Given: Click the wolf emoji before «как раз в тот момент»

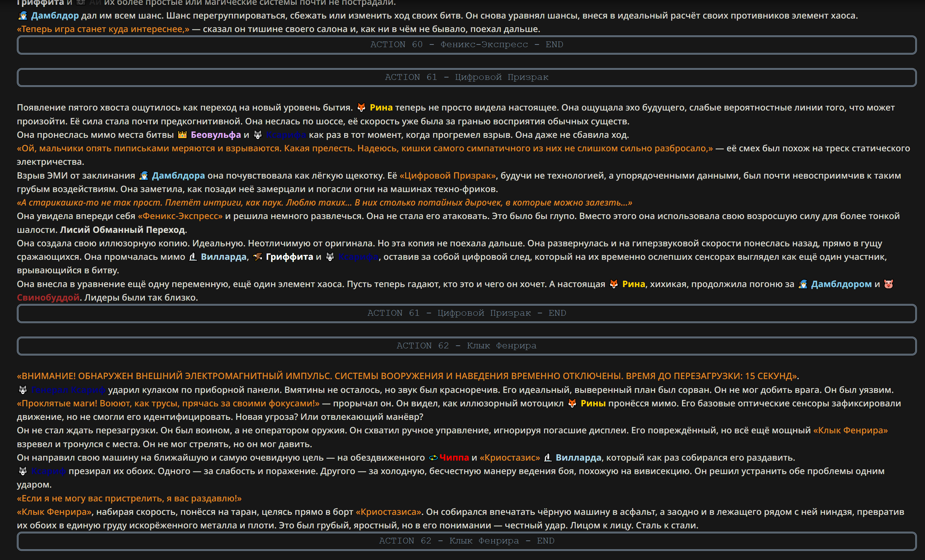Looking at the screenshot, I should click(x=258, y=134).
